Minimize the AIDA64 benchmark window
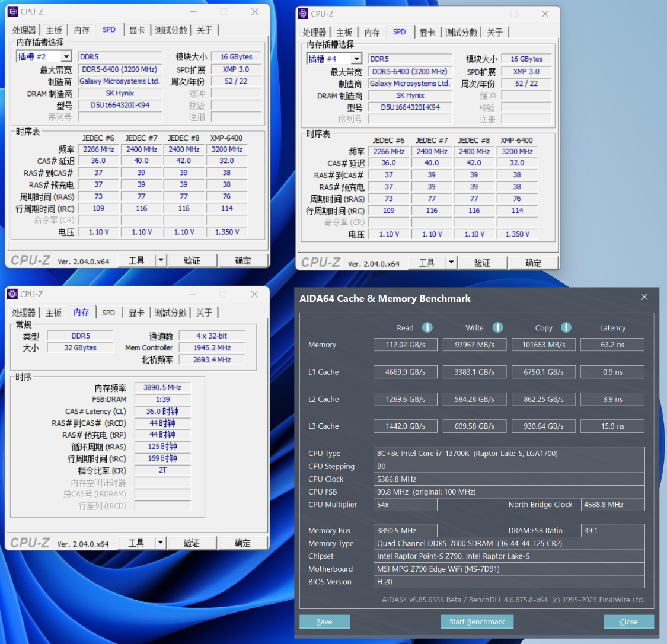The width and height of the screenshot is (667, 644). tap(613, 297)
